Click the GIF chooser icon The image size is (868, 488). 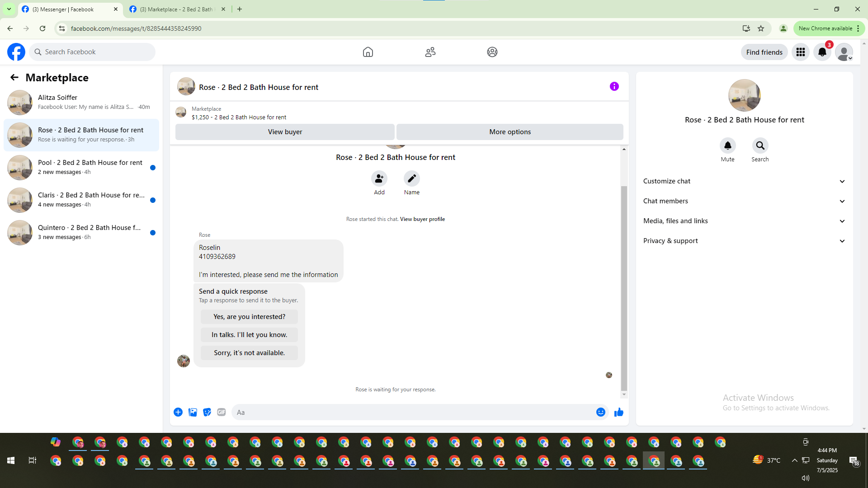click(x=221, y=412)
